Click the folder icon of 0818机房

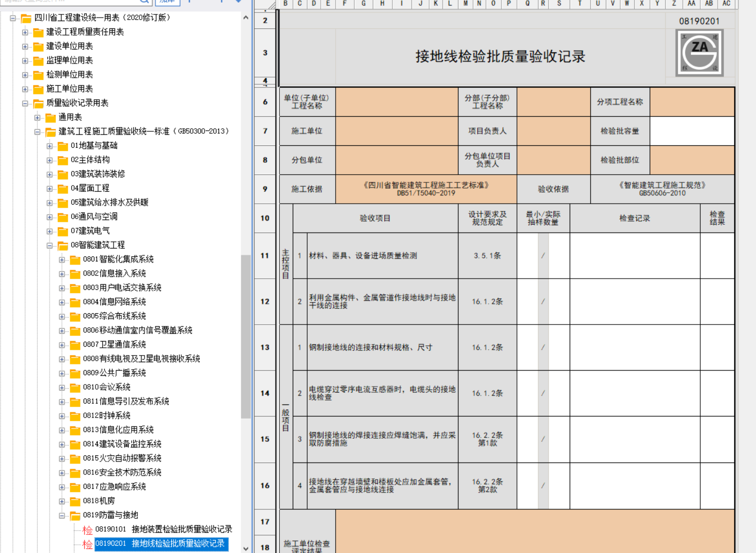click(x=75, y=501)
